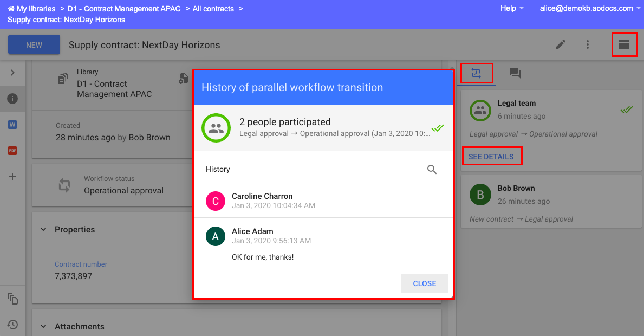The image size is (644, 336).
Task: Export the contract as PDF via PDF icon
Action: coord(12,150)
